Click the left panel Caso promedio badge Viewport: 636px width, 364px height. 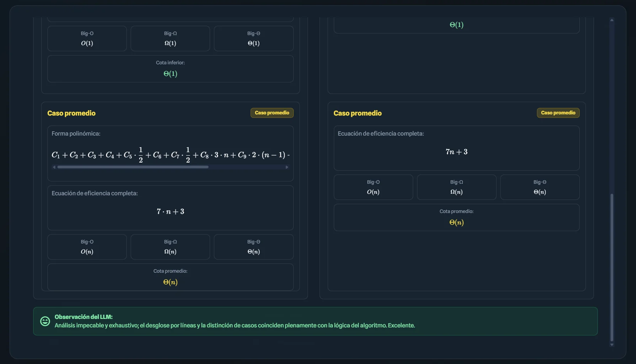pos(272,113)
